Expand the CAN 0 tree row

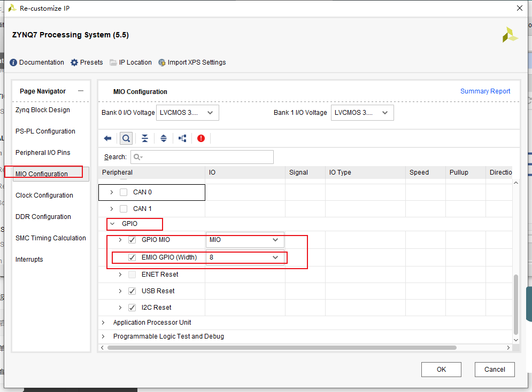[x=111, y=192]
